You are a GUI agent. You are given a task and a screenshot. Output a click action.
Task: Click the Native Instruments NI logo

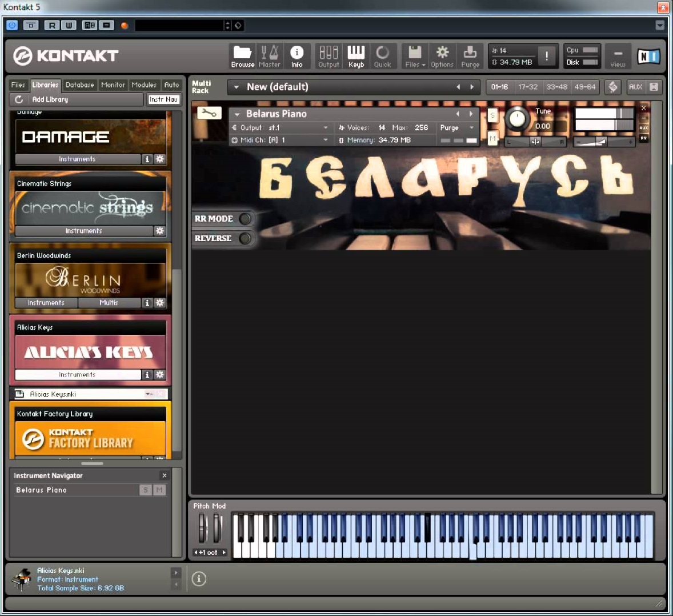tap(648, 56)
